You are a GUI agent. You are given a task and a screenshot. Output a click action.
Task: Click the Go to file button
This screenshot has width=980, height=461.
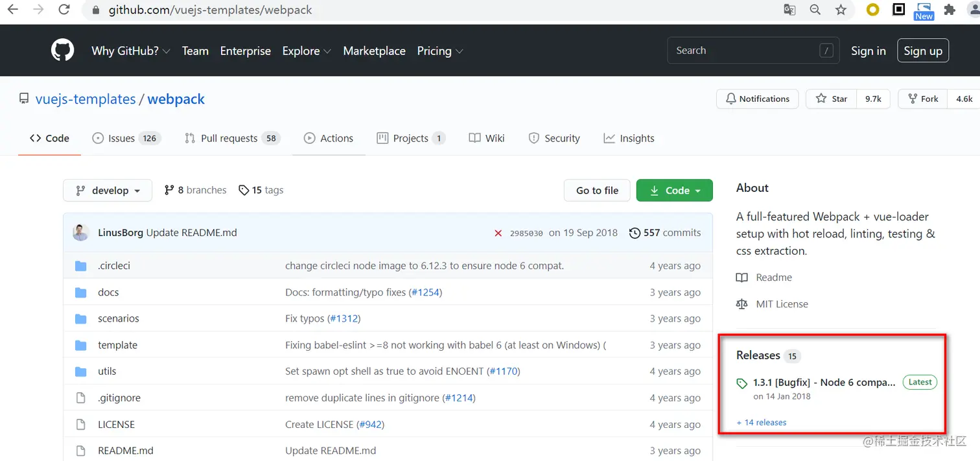click(597, 191)
